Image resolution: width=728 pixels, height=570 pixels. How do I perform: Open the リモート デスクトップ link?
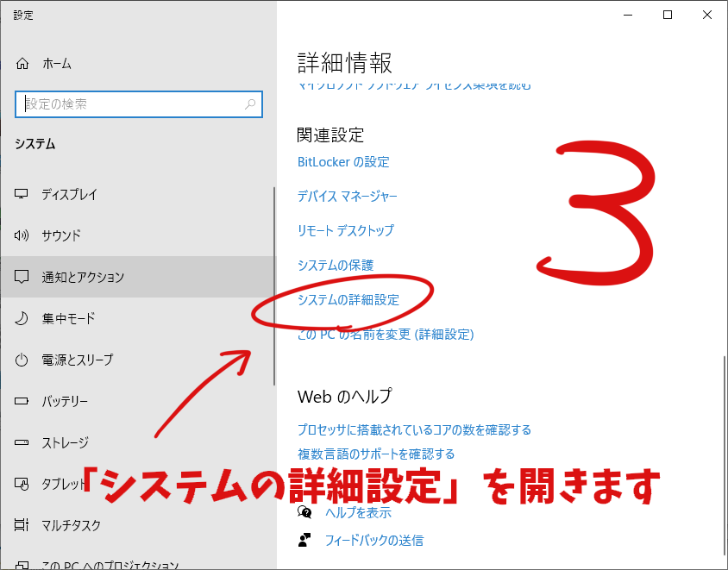tap(345, 231)
